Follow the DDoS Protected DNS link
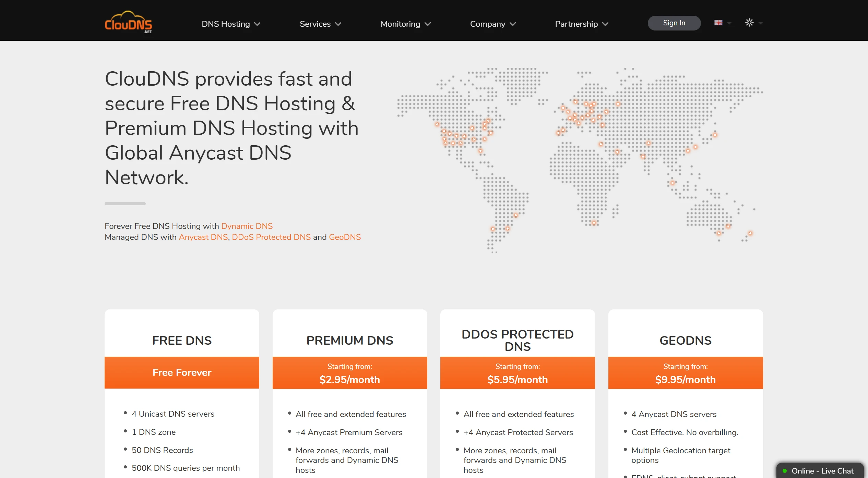The height and width of the screenshot is (478, 868). pyautogui.click(x=271, y=237)
